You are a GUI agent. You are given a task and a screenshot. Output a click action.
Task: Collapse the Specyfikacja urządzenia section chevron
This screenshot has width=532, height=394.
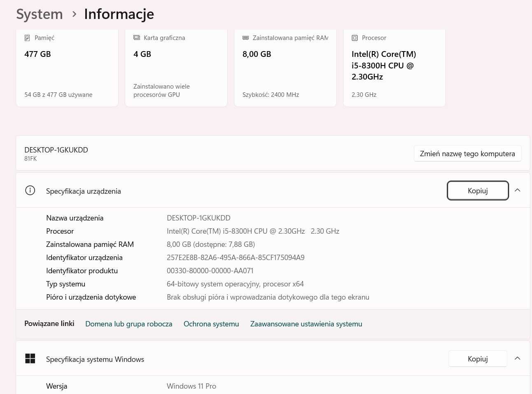click(x=518, y=190)
